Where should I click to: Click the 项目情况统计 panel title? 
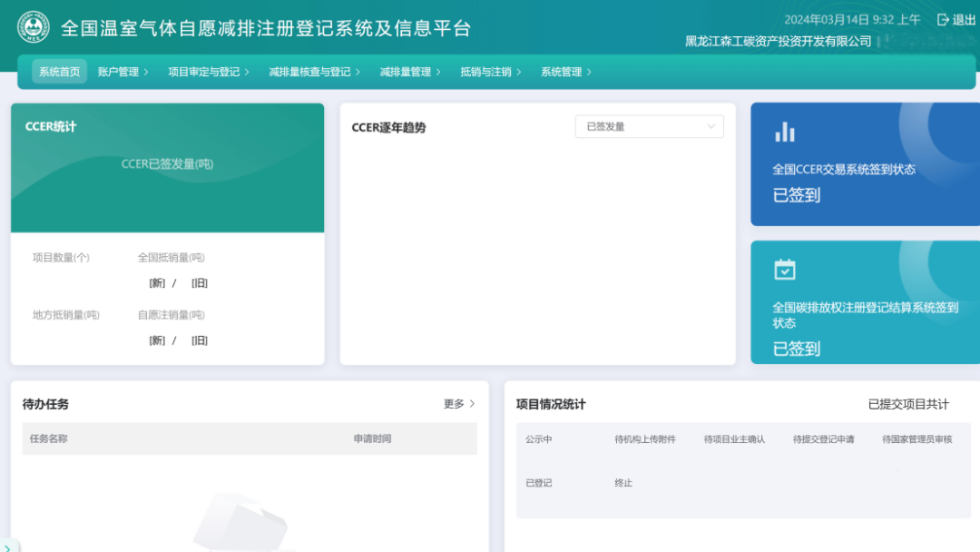(551, 404)
